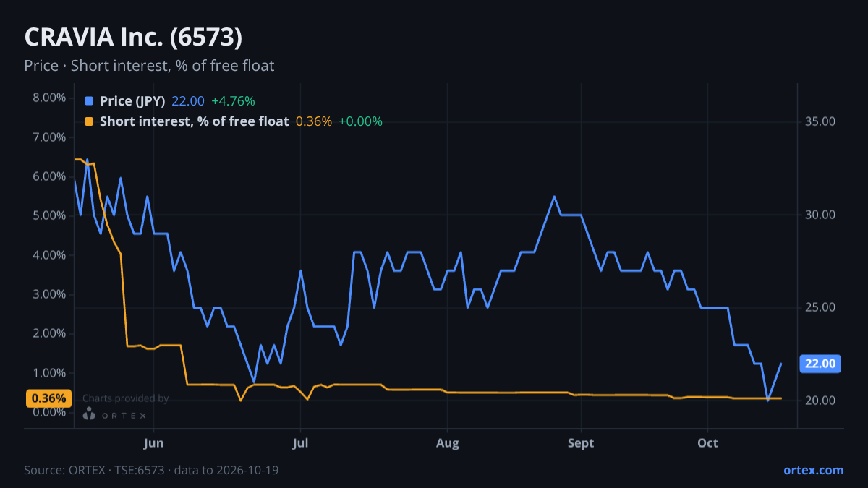Click the 7.00% left axis label

click(49, 137)
